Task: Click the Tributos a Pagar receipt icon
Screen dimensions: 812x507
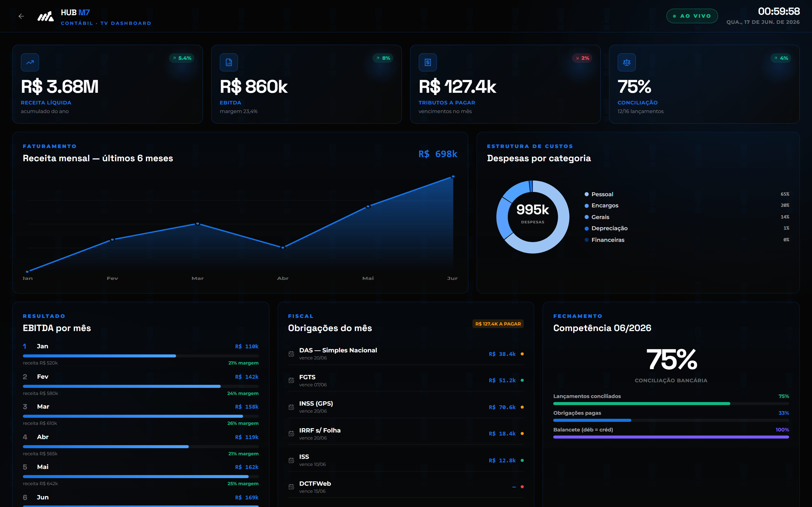Action: click(x=428, y=62)
